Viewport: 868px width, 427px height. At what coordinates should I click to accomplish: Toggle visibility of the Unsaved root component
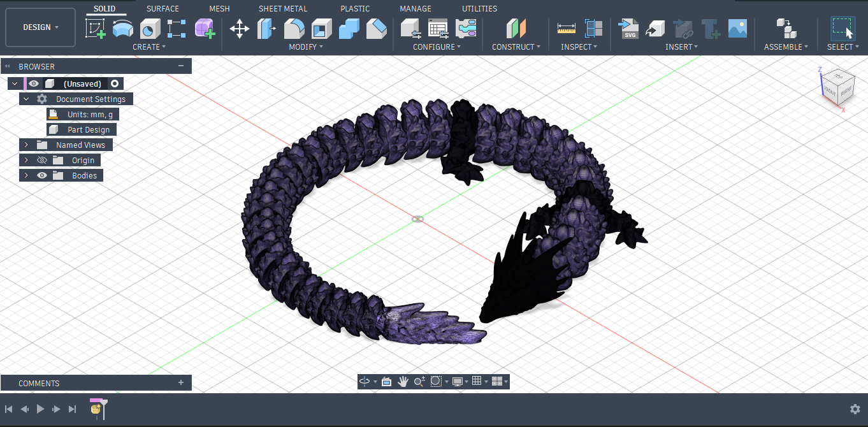point(34,83)
